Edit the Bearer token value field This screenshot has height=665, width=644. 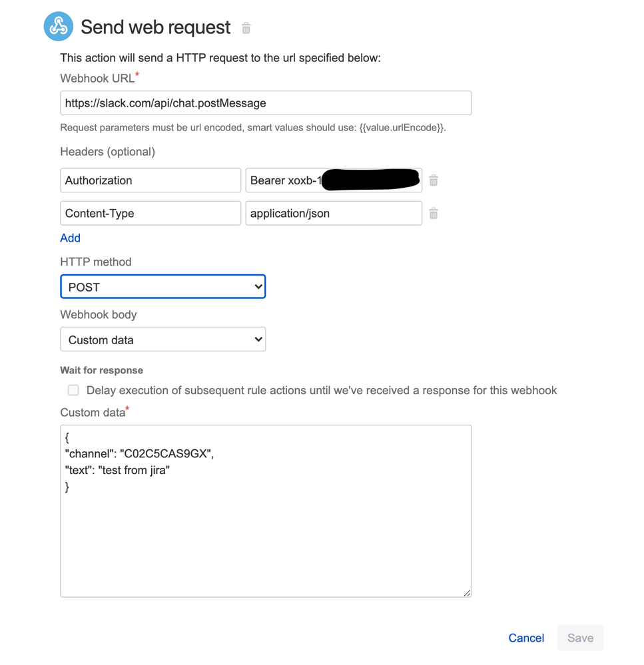pos(334,180)
